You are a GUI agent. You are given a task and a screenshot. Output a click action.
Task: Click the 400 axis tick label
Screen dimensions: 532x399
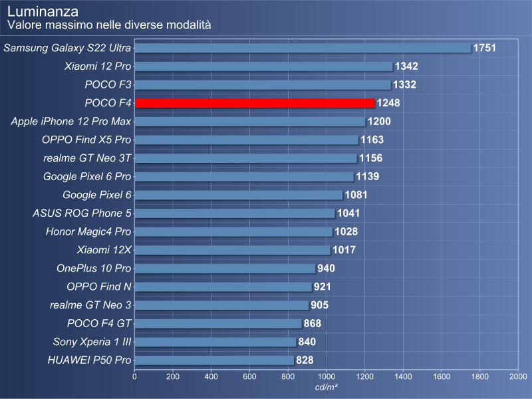(x=211, y=376)
